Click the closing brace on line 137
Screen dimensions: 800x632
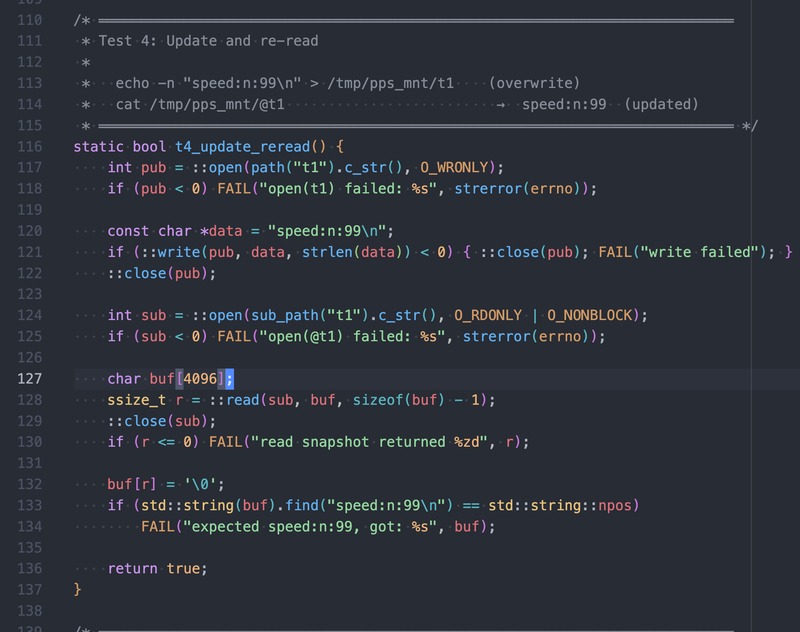[x=78, y=590]
